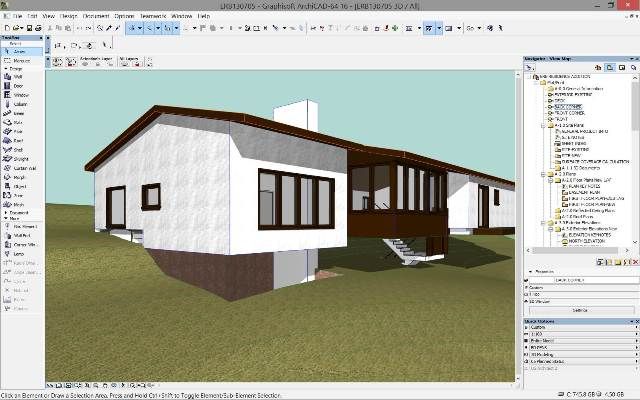This screenshot has height=400, width=640.
Task: Open the Navigator project chooser dropdown
Action: [530, 67]
